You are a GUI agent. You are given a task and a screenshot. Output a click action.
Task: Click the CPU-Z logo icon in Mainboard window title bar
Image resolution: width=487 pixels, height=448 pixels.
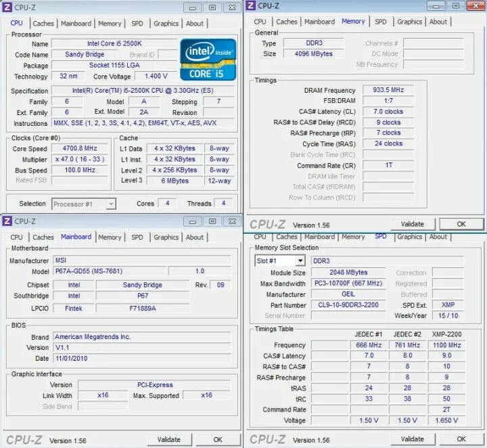pos(7,221)
